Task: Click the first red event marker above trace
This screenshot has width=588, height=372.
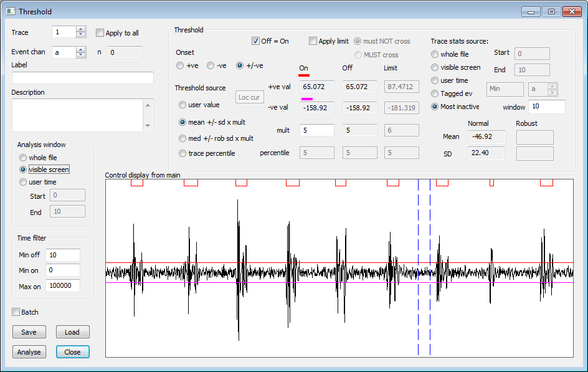Action: (x=136, y=183)
